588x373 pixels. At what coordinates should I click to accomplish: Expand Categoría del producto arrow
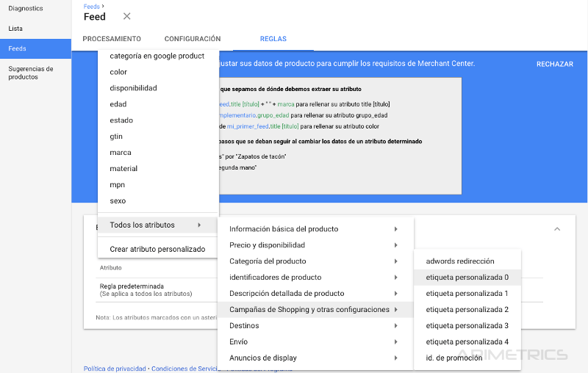pos(395,261)
